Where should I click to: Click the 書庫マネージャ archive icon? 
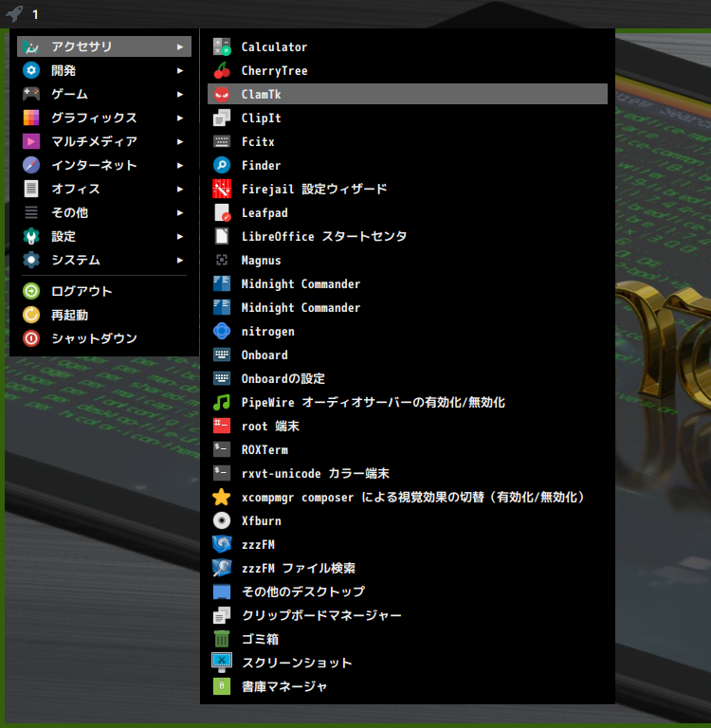click(222, 686)
